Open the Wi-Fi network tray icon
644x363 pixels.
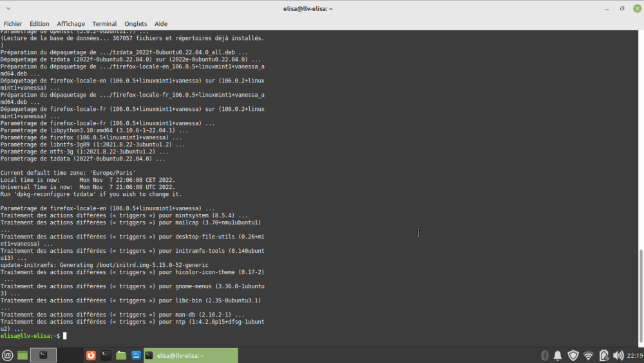588,355
